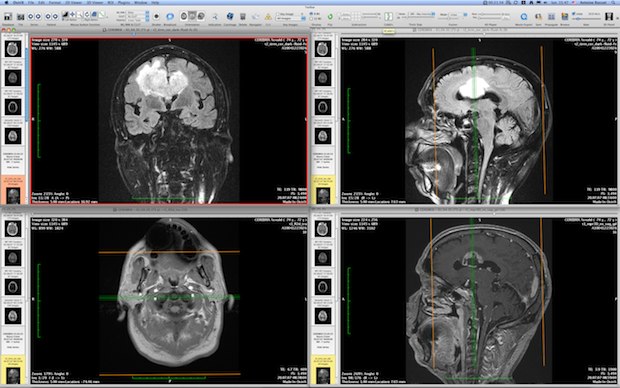The image size is (620, 388).
Task: Select the ROI drawing mouse tool
Action: 102,14
